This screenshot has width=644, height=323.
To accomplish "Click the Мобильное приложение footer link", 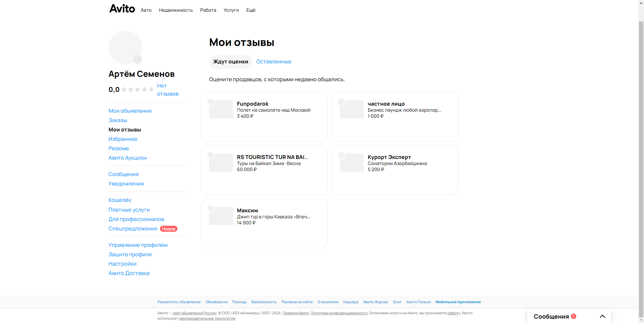I will click(x=458, y=302).
